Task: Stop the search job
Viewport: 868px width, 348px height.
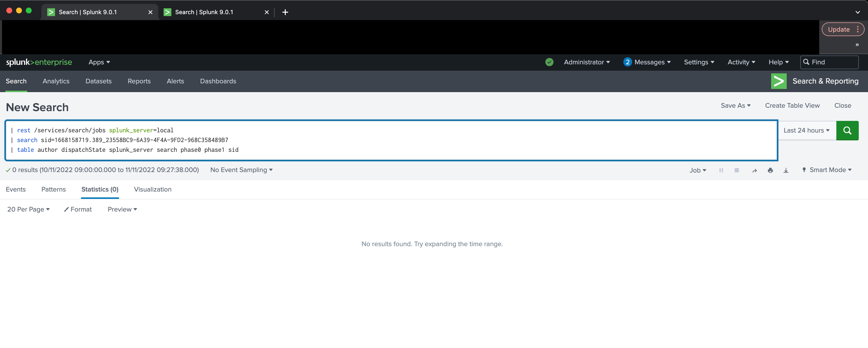Action: (737, 170)
